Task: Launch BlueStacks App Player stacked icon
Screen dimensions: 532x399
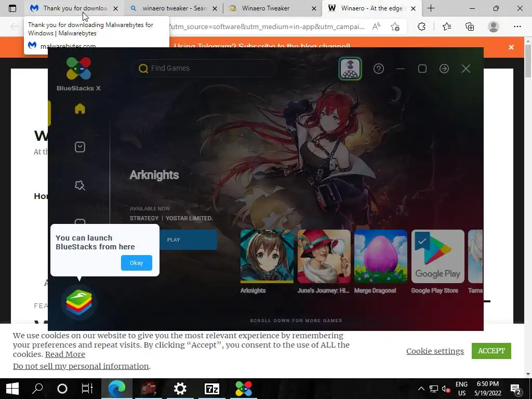Action: click(79, 302)
